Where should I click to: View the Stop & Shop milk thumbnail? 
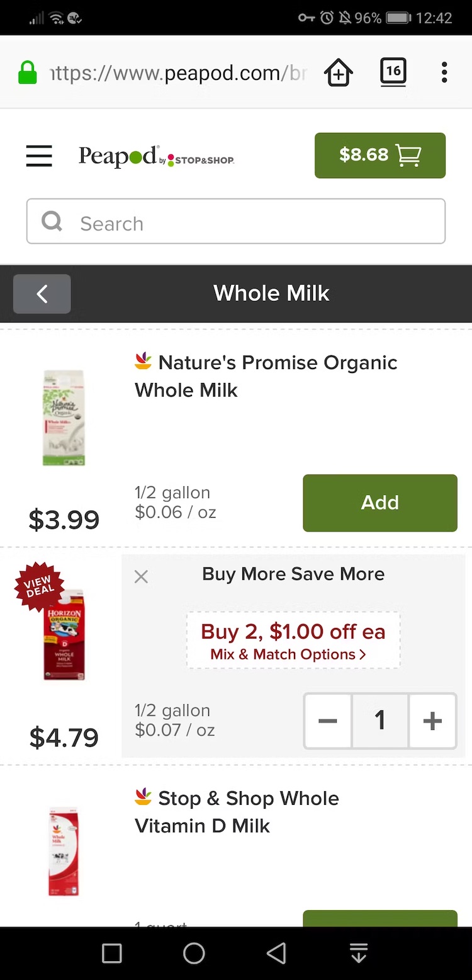(x=64, y=850)
